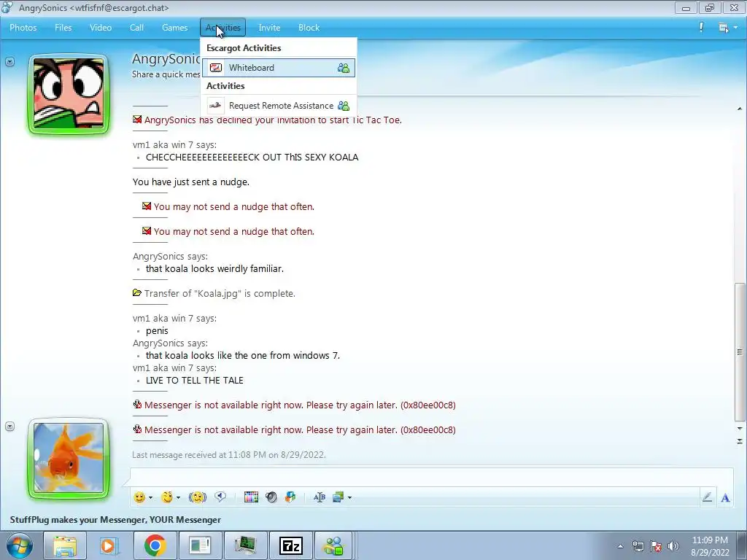Open the emoticon picker smiley icon

click(139, 497)
